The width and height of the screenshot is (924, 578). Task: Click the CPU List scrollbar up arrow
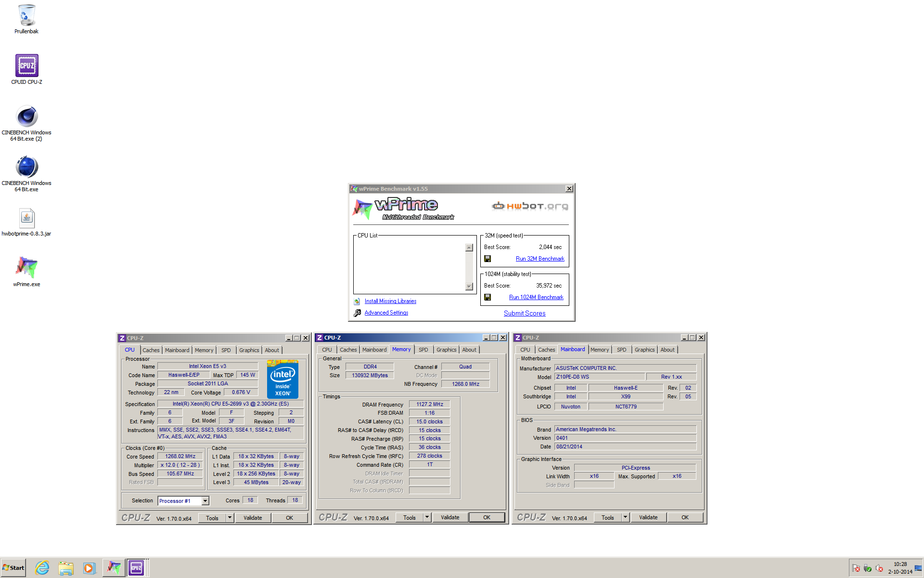(469, 248)
